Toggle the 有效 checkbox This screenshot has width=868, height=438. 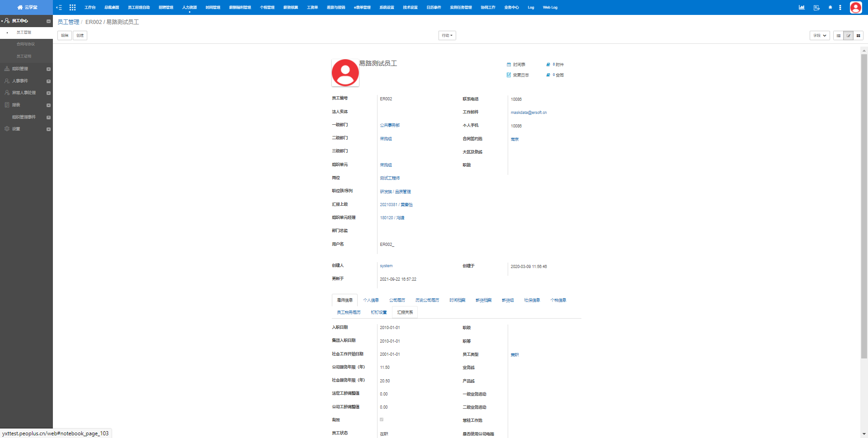(382, 420)
